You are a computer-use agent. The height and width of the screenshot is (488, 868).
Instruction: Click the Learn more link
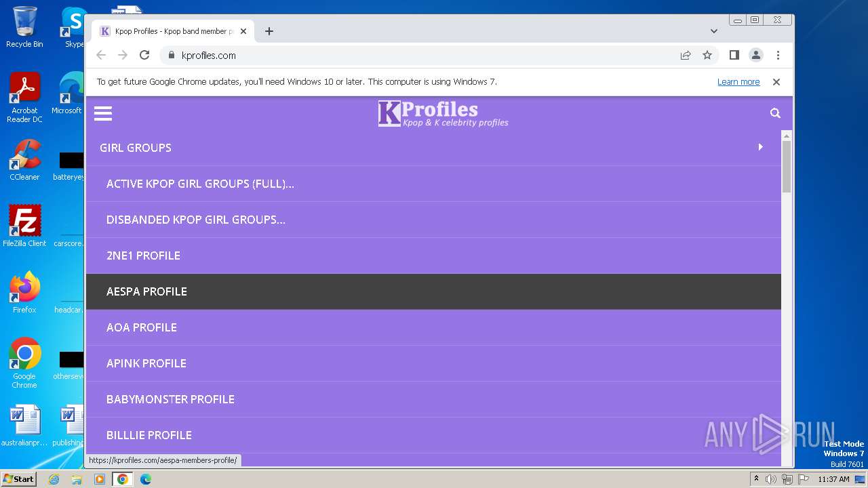click(738, 82)
